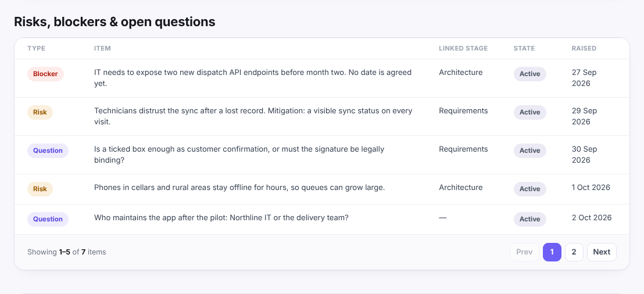Click Architecture stage in the offline phones row
Viewport: 644px width, 294px height.
tap(461, 188)
